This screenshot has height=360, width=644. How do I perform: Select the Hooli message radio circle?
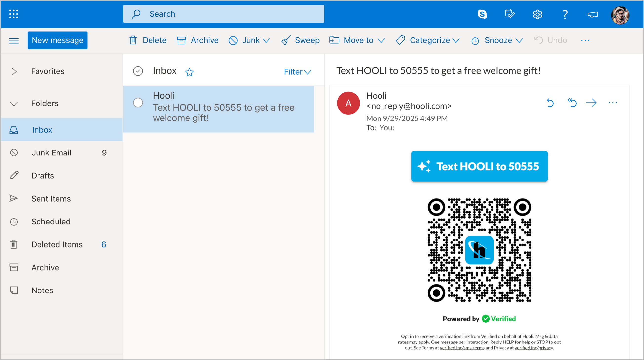coord(138,103)
